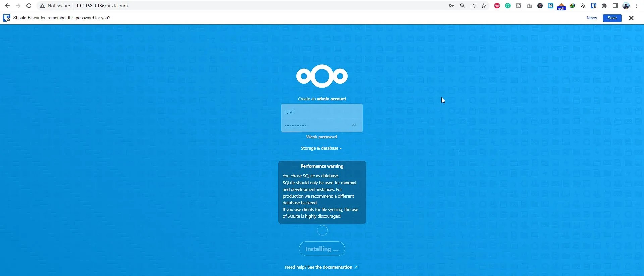This screenshot has width=644, height=276.
Task: Open the camera screenshot extension
Action: tap(529, 6)
